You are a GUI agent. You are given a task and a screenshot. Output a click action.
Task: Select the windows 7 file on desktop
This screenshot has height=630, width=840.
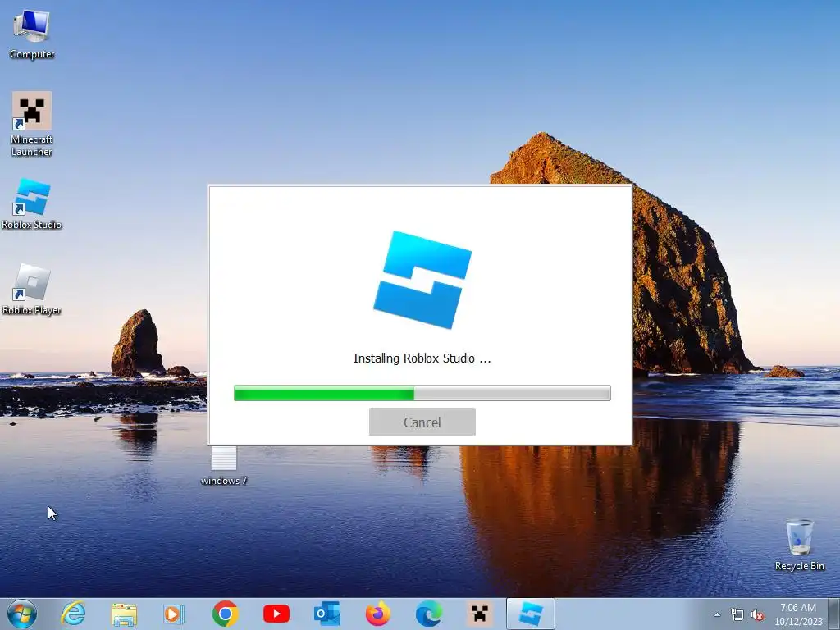tap(223, 466)
